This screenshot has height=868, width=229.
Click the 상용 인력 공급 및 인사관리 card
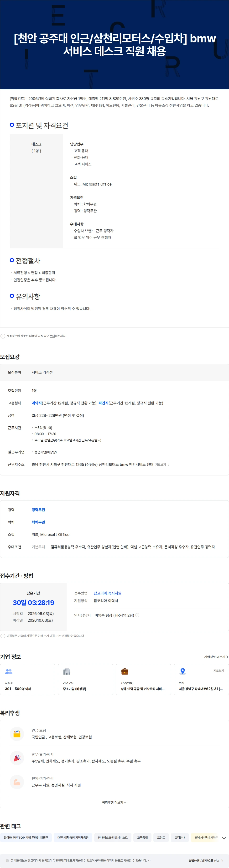pyautogui.click(x=143, y=679)
